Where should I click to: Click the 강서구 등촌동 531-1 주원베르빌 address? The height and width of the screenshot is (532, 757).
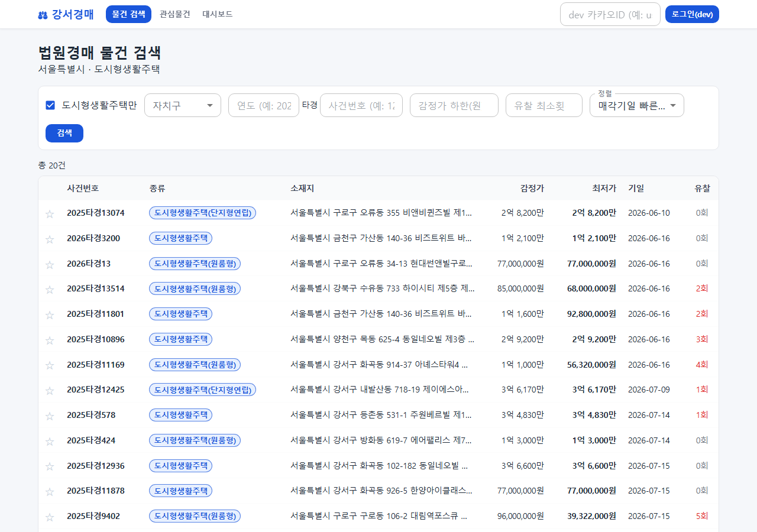click(x=381, y=415)
